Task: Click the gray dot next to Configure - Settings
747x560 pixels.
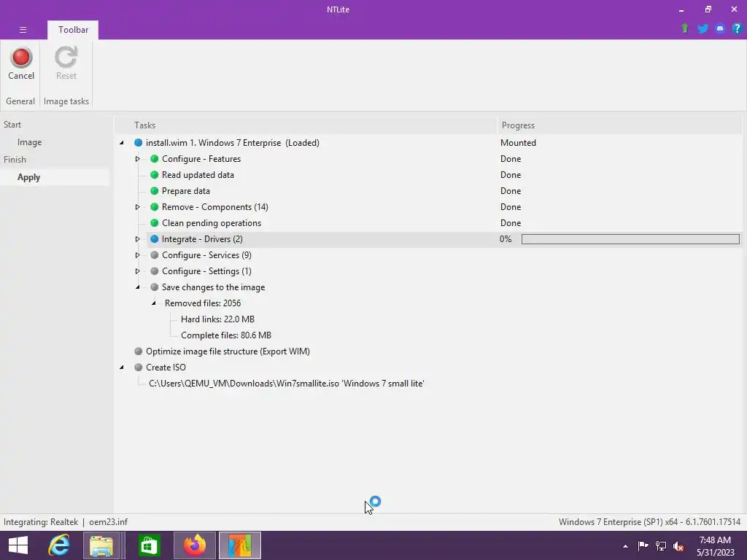Action: [155, 271]
